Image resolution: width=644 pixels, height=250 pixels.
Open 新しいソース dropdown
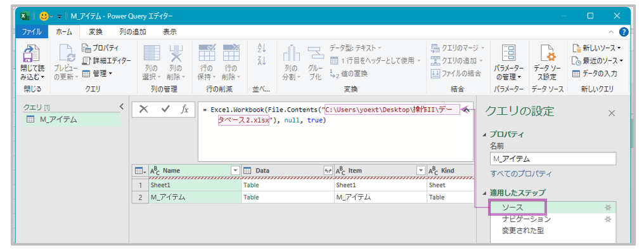tap(596, 48)
